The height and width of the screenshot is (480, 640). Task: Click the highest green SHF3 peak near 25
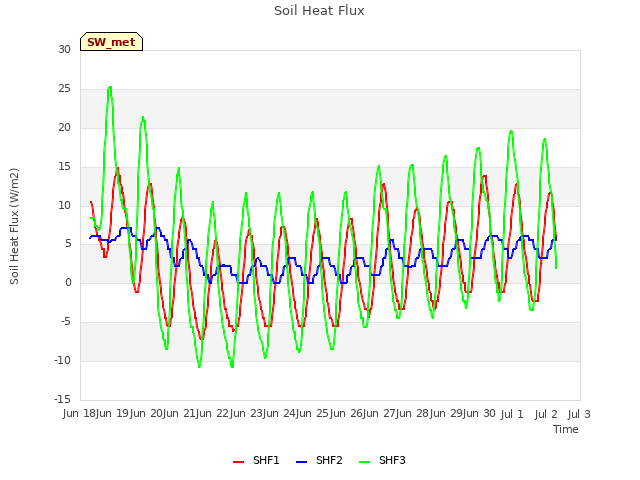click(x=109, y=87)
